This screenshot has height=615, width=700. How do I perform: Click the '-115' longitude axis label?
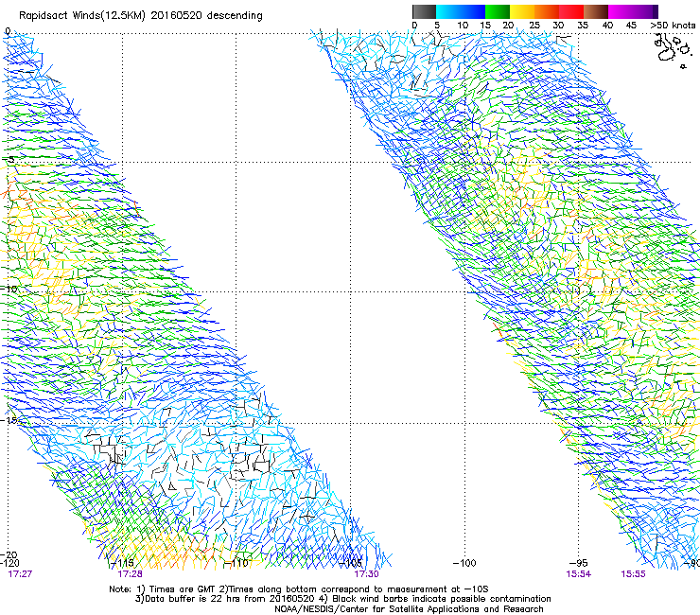tap(123, 563)
